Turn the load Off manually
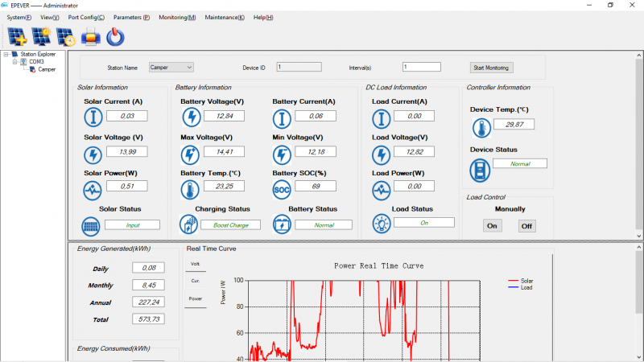This screenshot has height=362, width=644. (526, 226)
